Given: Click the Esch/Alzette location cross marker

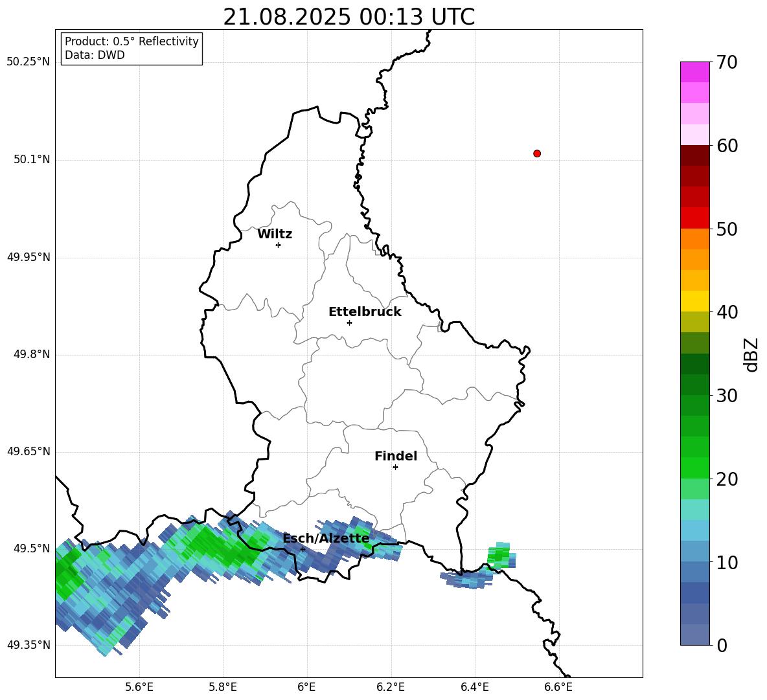Looking at the screenshot, I should 303,549.
